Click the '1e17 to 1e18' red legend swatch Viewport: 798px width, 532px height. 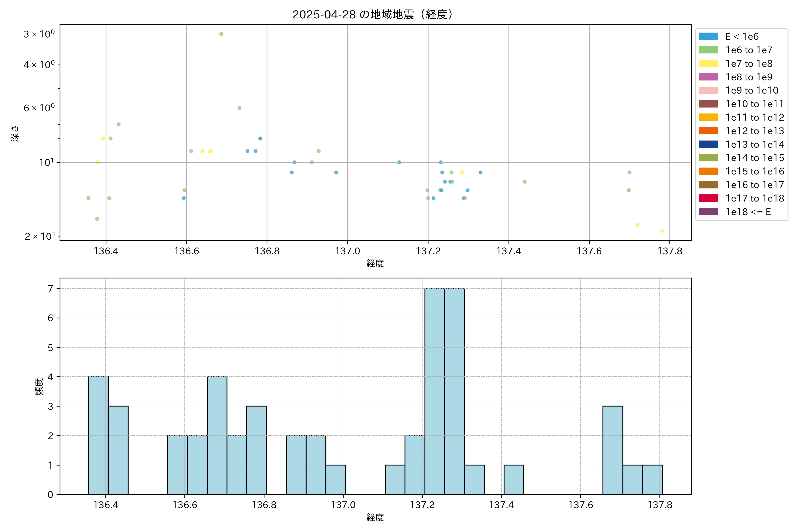[708, 198]
